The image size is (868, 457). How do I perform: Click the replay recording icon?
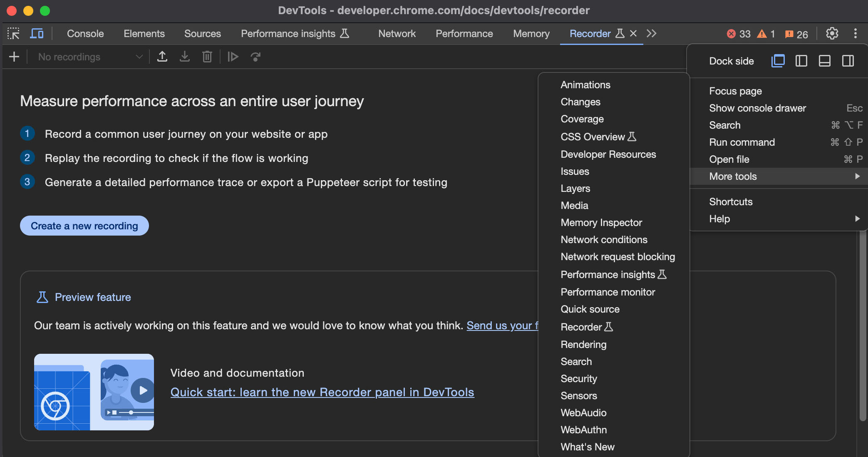point(233,56)
